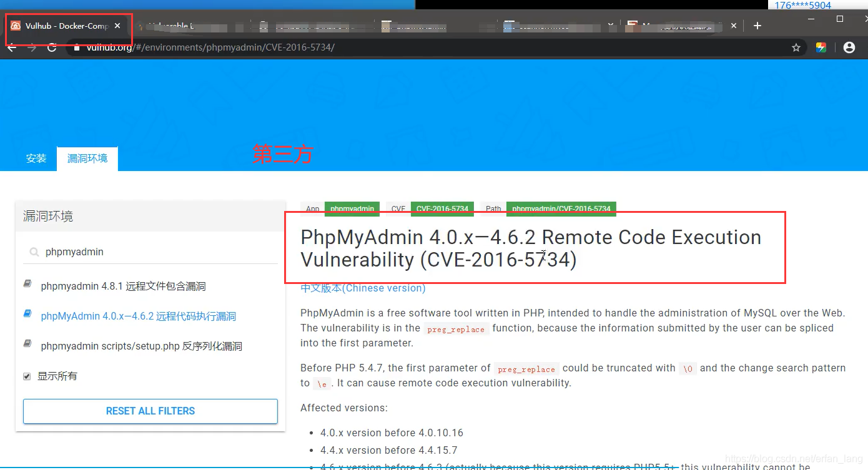The height and width of the screenshot is (470, 868).
Task: Open phpmyadmin scripts/setup.php 反序列化漏洞 entry
Action: pos(141,346)
